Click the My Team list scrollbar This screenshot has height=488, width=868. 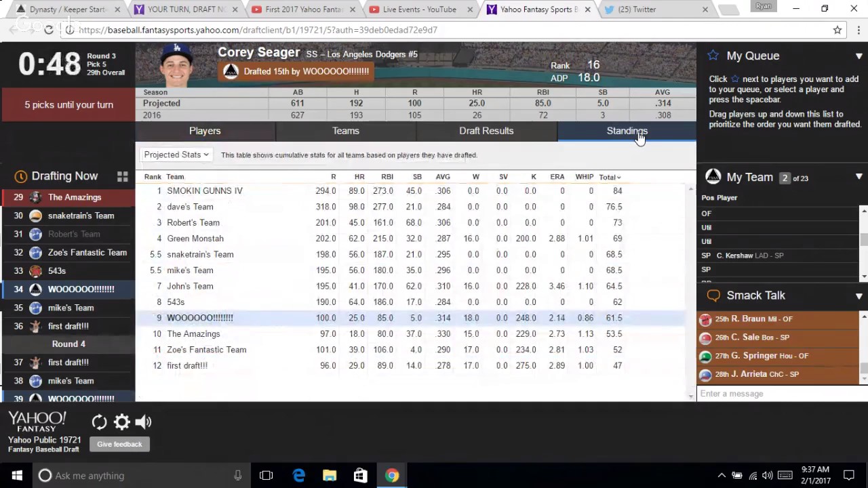tap(864, 241)
